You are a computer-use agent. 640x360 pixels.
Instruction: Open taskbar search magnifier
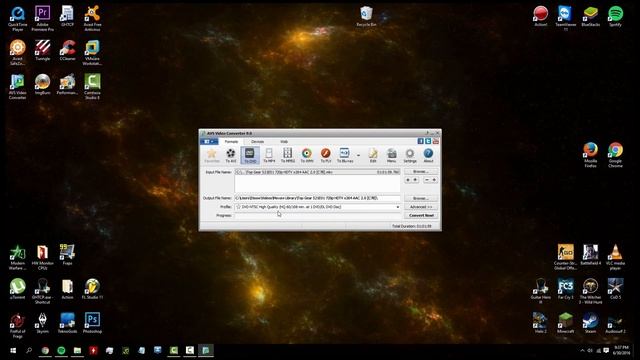pos(29,351)
